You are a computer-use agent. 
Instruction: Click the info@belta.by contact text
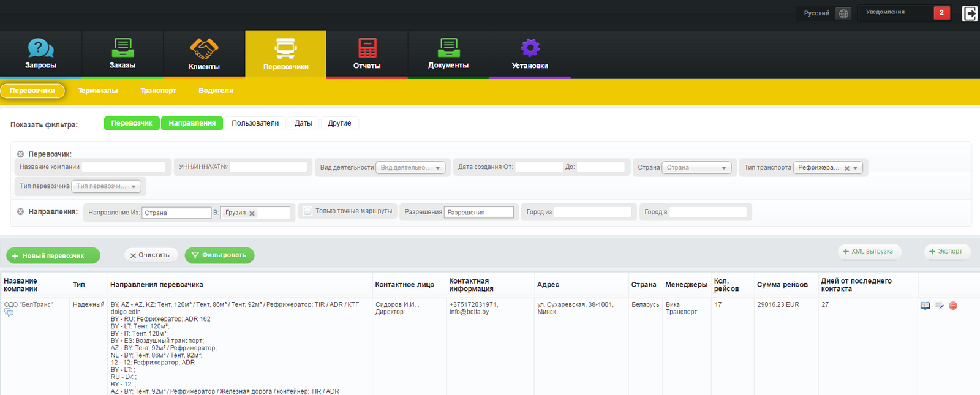[x=469, y=312]
